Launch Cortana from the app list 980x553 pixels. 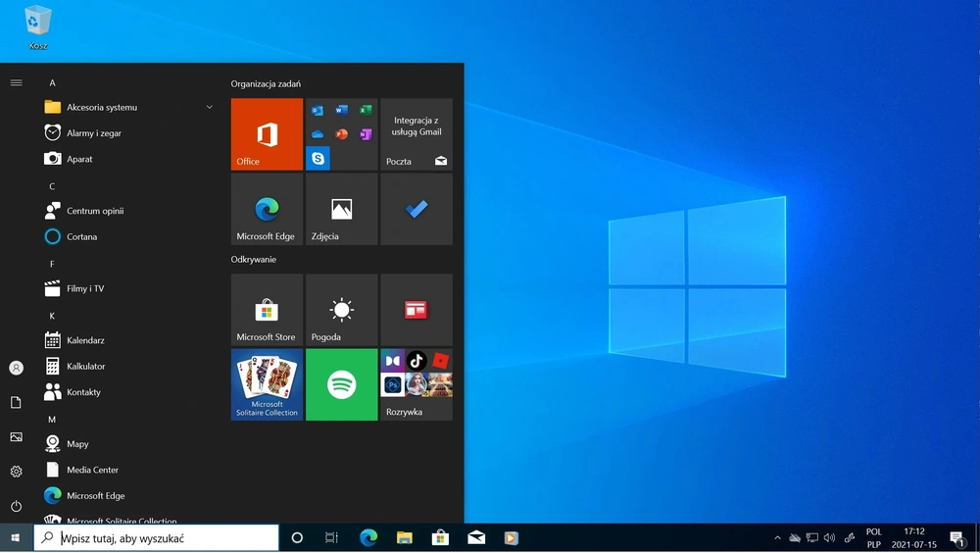(x=129, y=236)
